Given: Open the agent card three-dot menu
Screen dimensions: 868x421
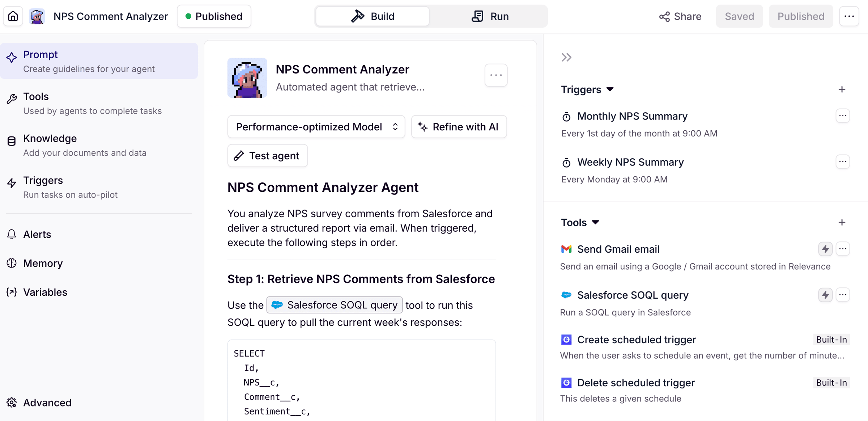Looking at the screenshot, I should pos(496,75).
